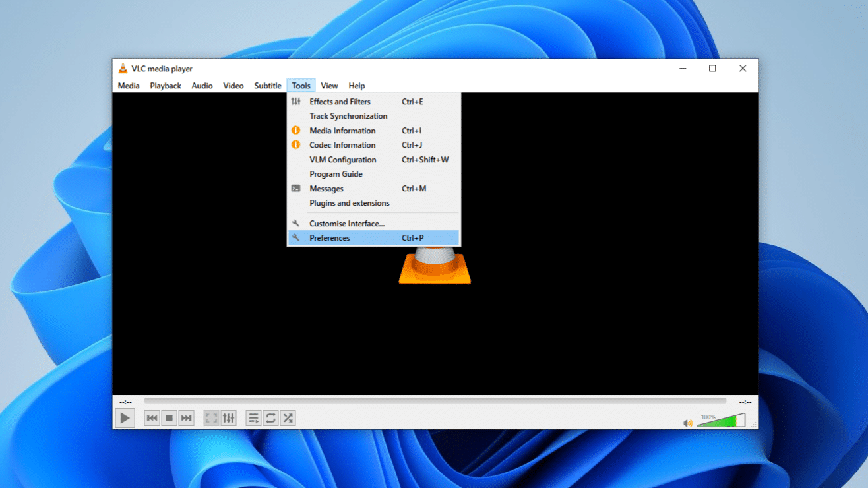868x488 pixels.
Task: Show the Messages window
Action: (374, 189)
